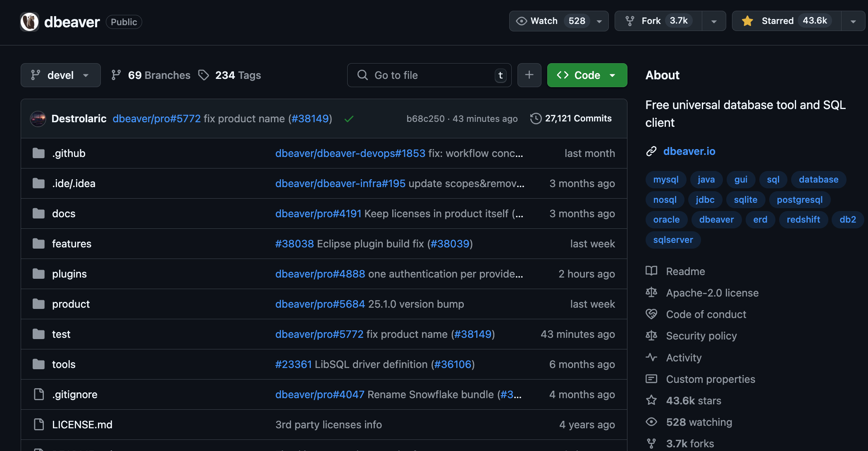Click the eye icon next to 528 watching
Viewport: 868px width, 451px height.
click(x=651, y=422)
